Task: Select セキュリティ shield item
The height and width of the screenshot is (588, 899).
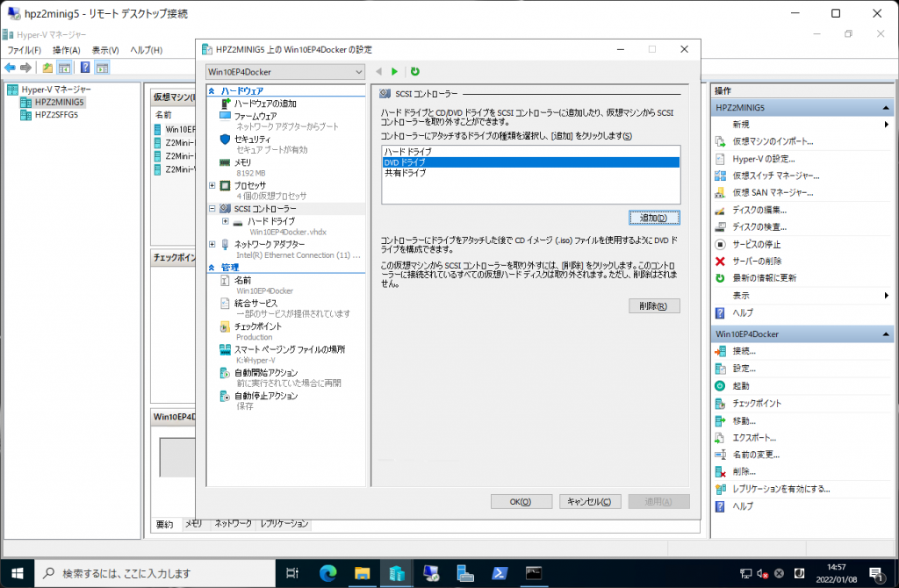Action: pos(252,140)
